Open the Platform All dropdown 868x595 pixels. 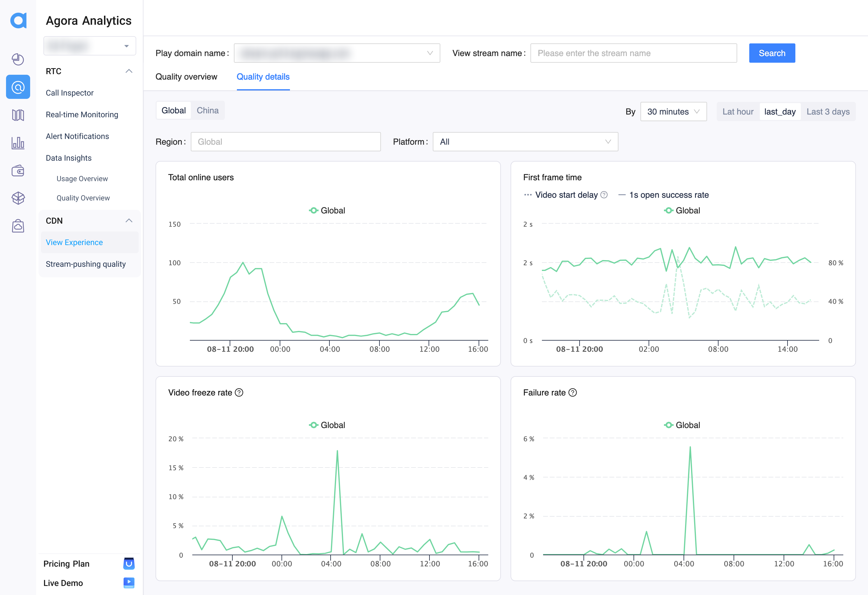click(x=525, y=142)
